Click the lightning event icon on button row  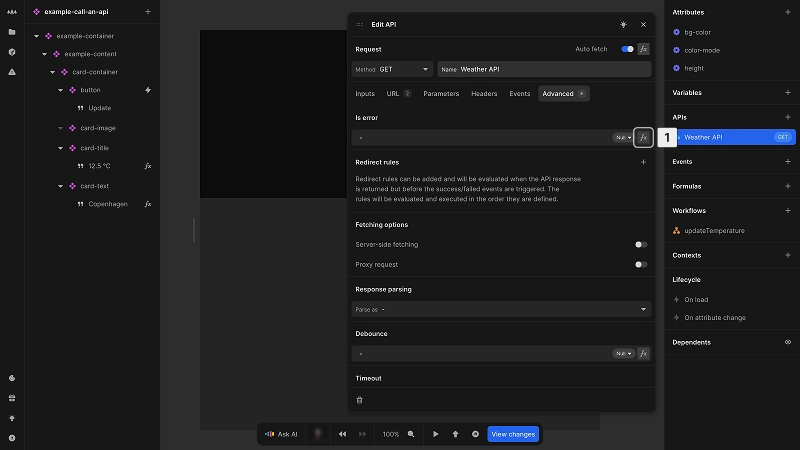click(148, 90)
